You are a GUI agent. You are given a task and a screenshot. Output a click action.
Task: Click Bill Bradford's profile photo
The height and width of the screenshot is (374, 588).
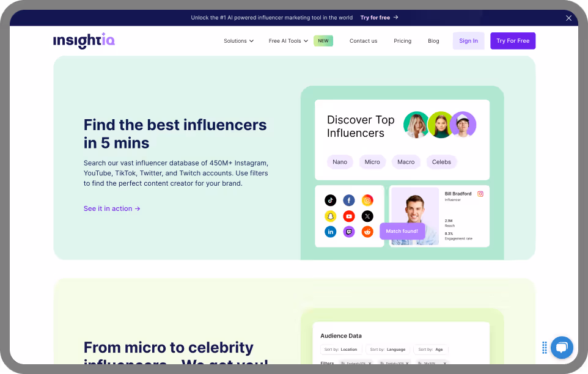(x=415, y=216)
